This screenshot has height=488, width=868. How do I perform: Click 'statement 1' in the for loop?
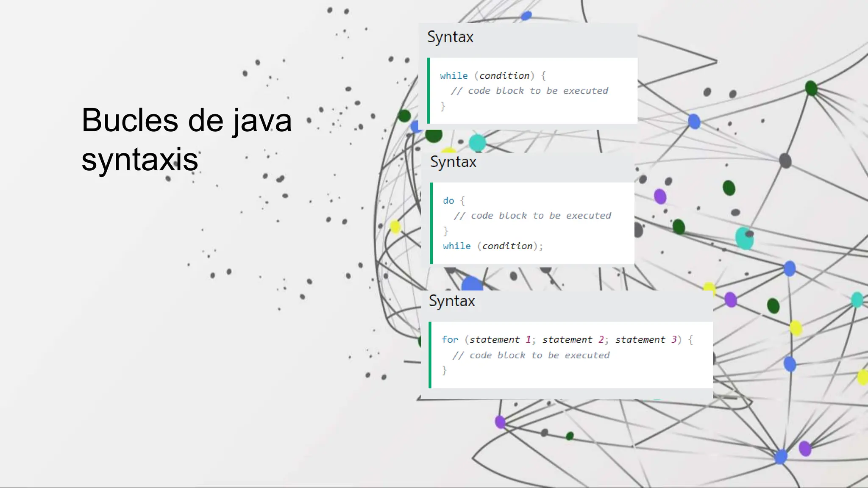(x=500, y=340)
